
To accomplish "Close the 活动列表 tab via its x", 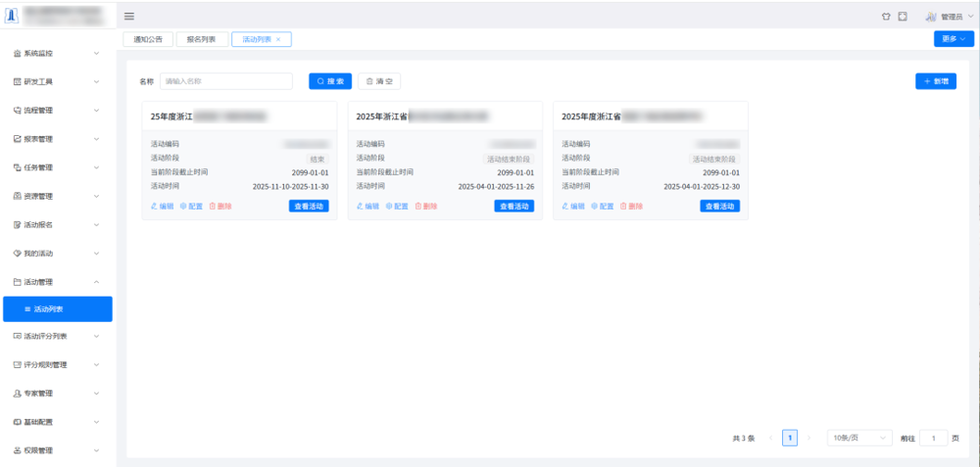I will click(x=278, y=39).
